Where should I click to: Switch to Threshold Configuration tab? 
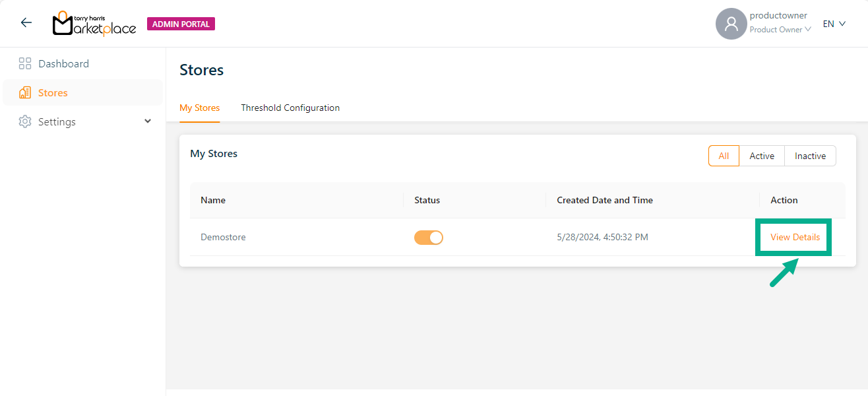[290, 108]
